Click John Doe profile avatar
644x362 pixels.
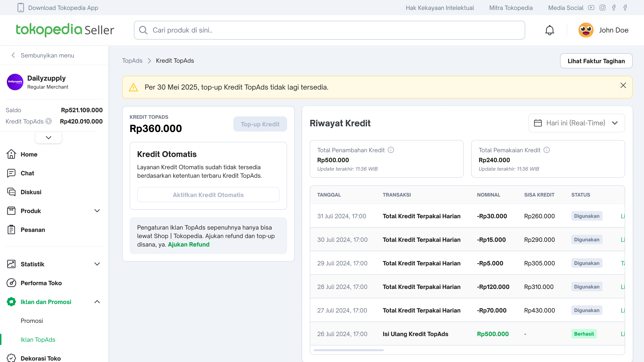point(586,30)
